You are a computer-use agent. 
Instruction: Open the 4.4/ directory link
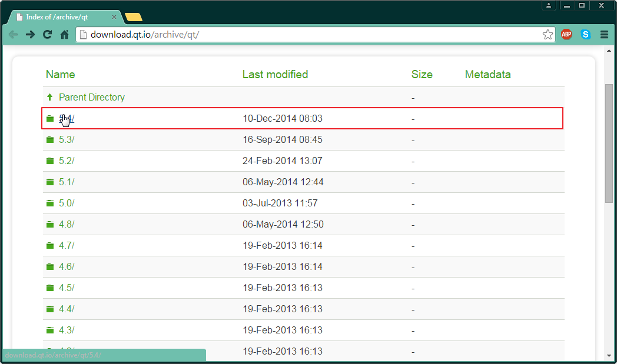coord(67,309)
